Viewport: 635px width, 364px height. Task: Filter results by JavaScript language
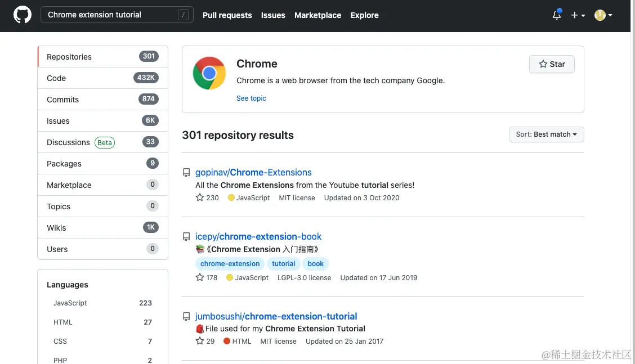click(102, 303)
